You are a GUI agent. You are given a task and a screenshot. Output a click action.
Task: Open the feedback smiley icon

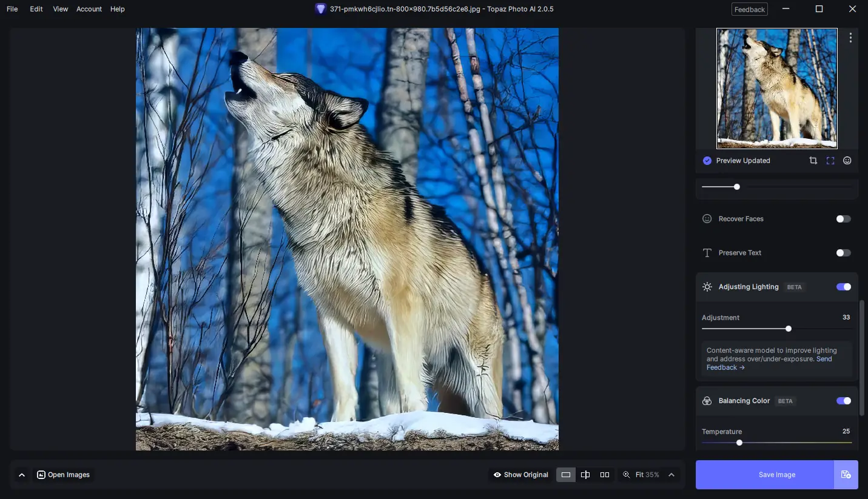pos(847,161)
